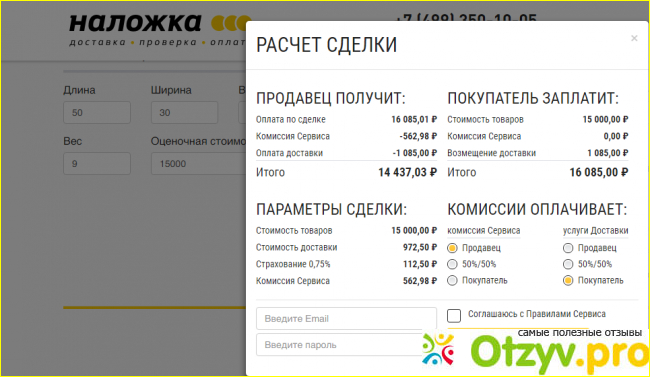This screenshot has width=650, height=377.
Task: Click the phone number in header
Action: [x=466, y=18]
